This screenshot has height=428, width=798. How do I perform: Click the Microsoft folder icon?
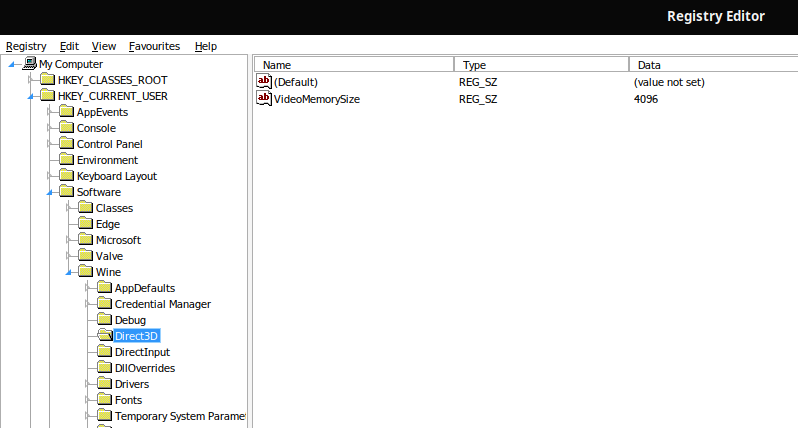86,239
